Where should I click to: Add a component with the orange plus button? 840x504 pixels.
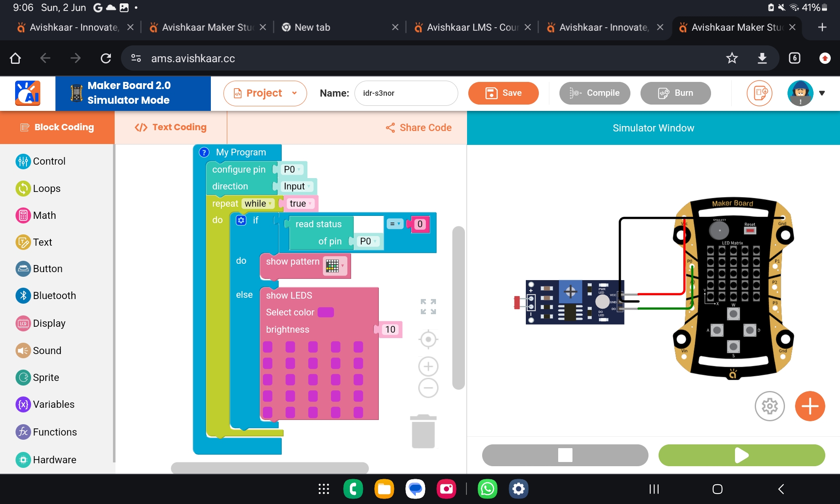pos(810,406)
